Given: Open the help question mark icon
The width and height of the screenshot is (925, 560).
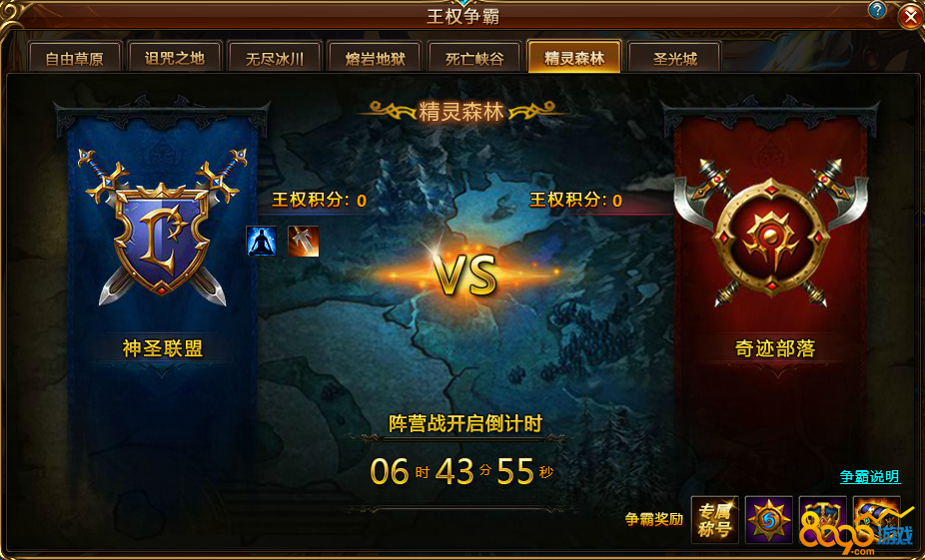Looking at the screenshot, I should 877,10.
